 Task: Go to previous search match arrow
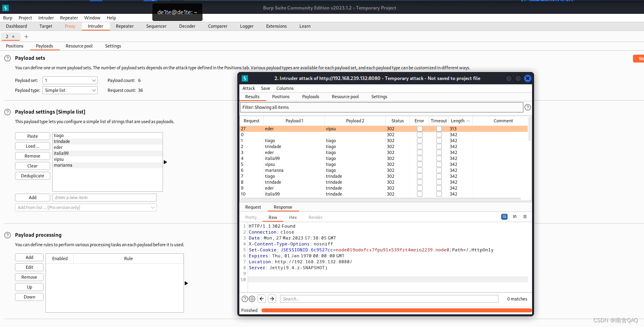click(x=262, y=299)
